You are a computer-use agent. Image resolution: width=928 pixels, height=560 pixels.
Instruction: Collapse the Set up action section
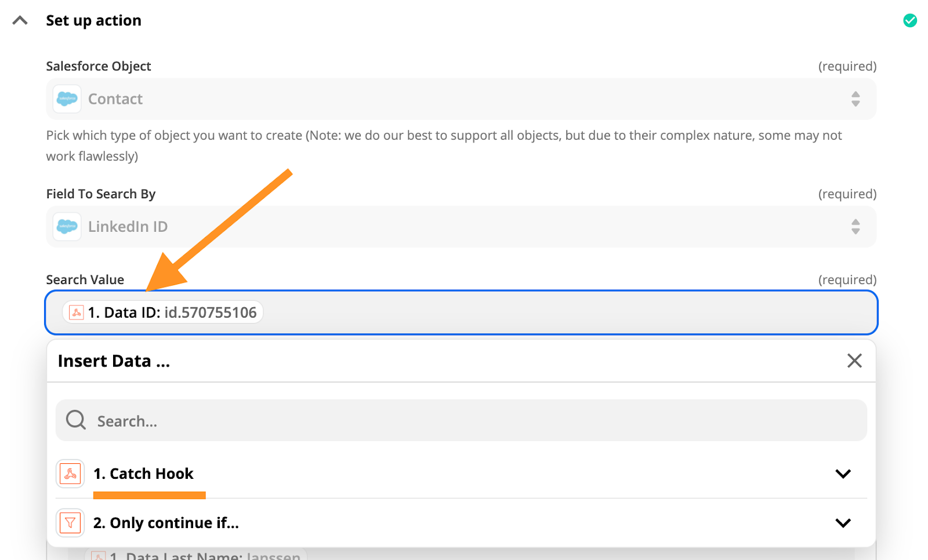click(x=20, y=21)
